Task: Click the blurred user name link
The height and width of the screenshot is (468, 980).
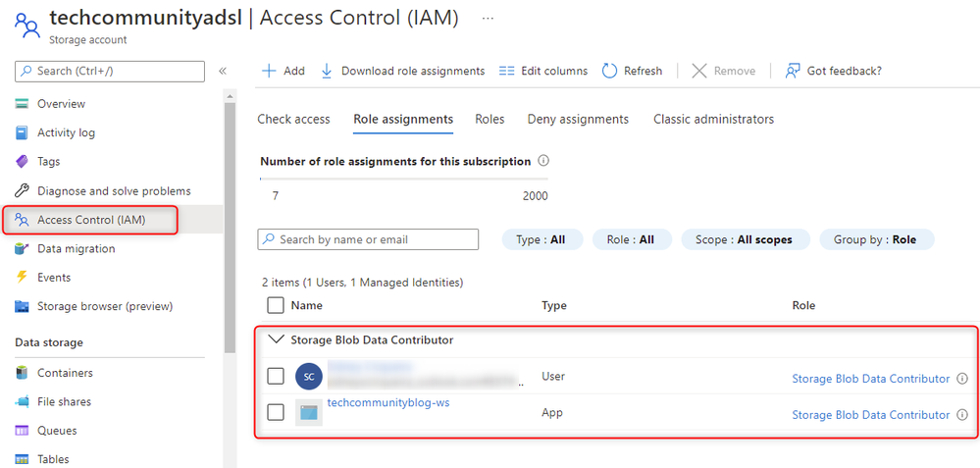Action: 370,366
